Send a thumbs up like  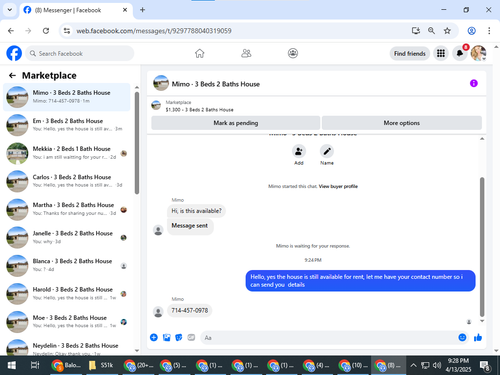478,337
